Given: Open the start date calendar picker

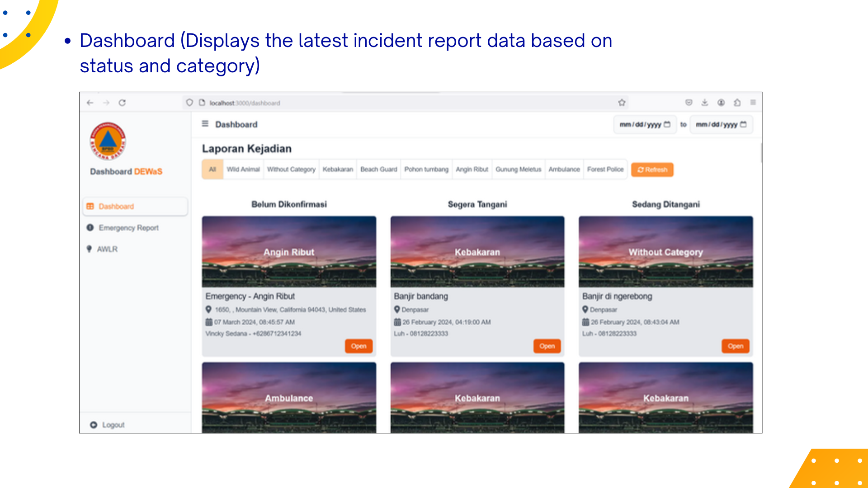Looking at the screenshot, I should pos(667,124).
